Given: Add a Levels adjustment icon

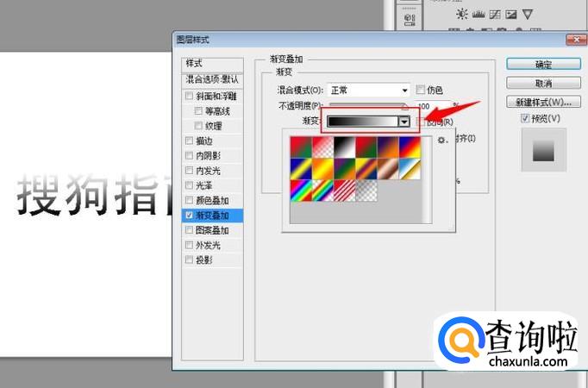Looking at the screenshot, I should point(479,15).
